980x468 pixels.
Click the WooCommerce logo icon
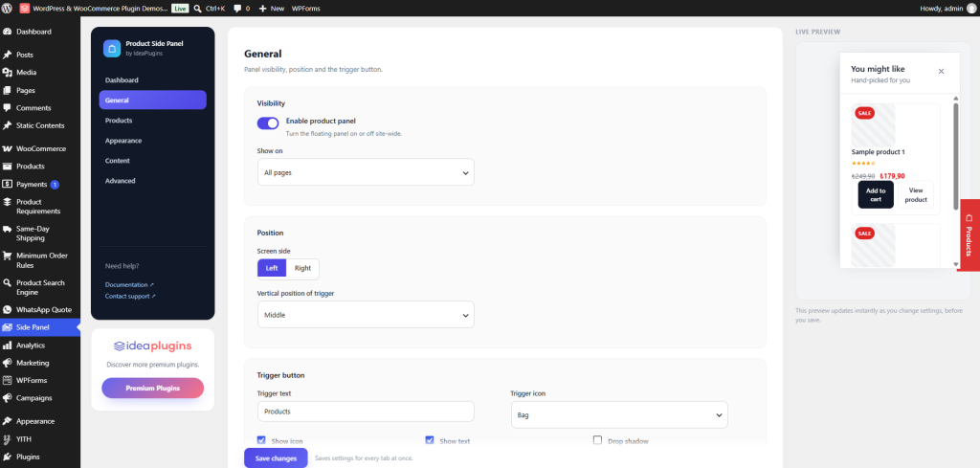pyautogui.click(x=8, y=148)
